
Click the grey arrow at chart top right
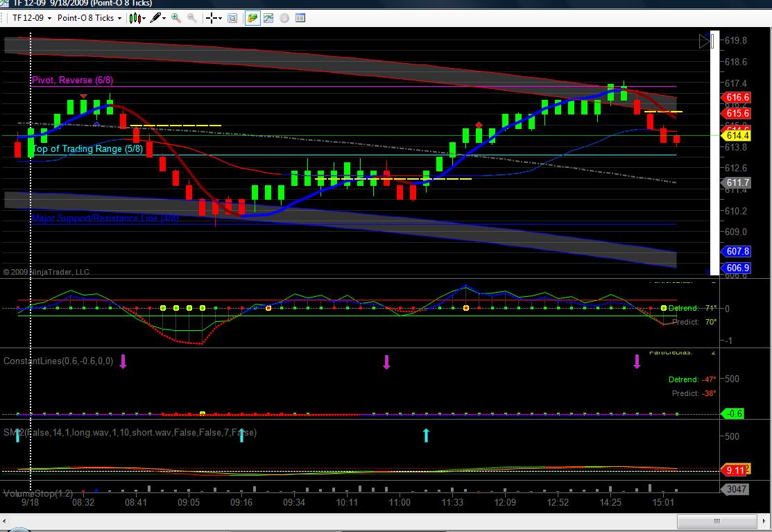(x=704, y=42)
